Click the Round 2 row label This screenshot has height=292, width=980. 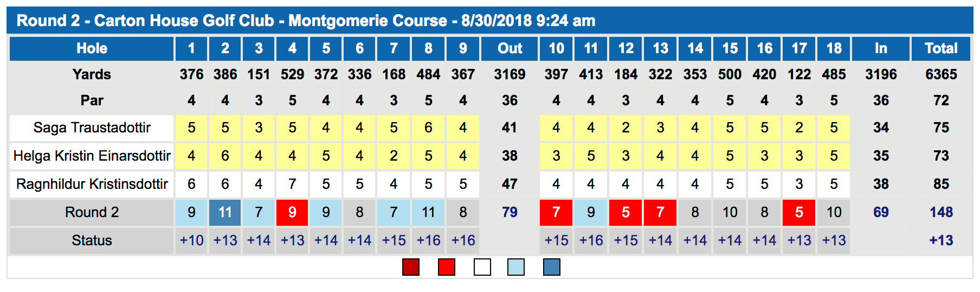92,212
